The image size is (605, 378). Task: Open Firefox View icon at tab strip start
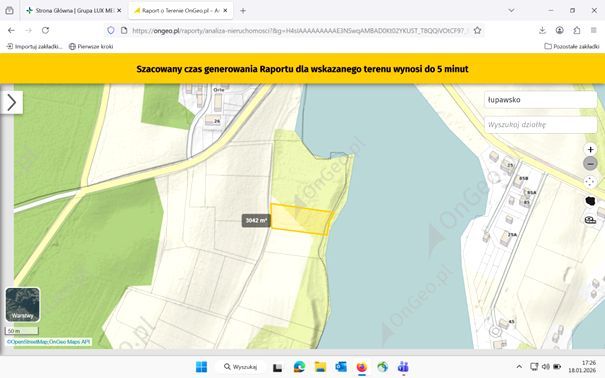pos(9,11)
